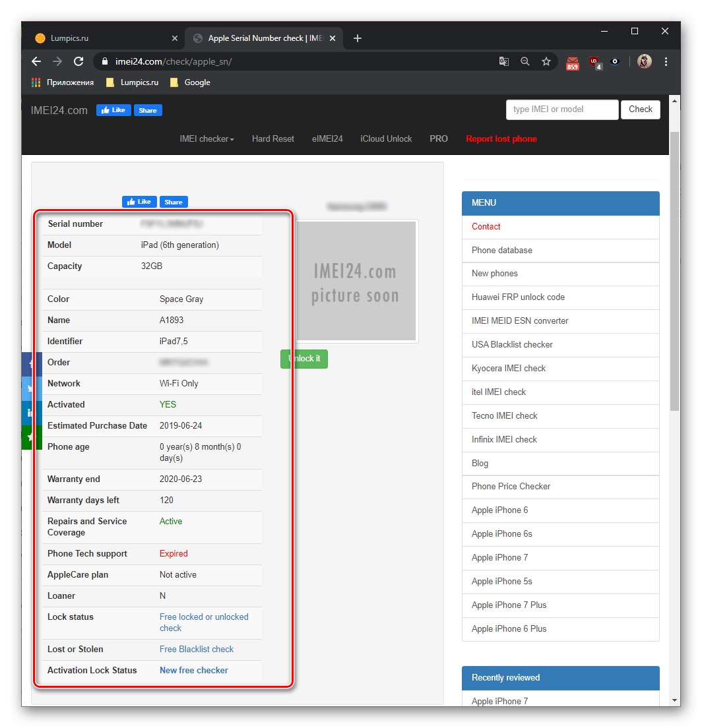Focus the 'type IMEI or model' field
This screenshot has width=702, height=728.
click(562, 109)
